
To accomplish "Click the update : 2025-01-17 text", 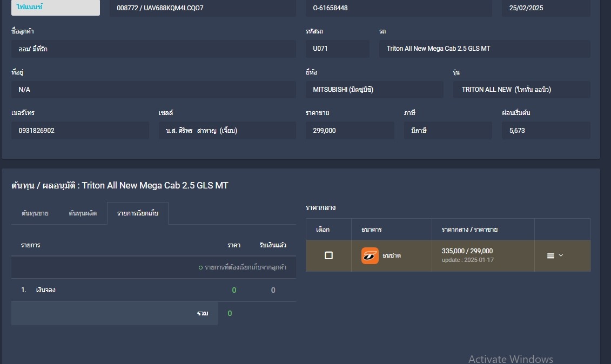I will point(468,260).
